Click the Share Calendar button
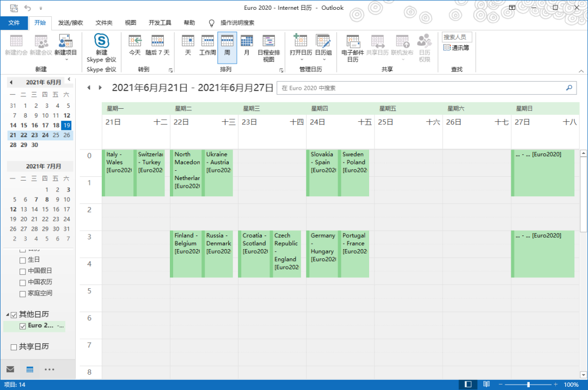 click(x=377, y=45)
